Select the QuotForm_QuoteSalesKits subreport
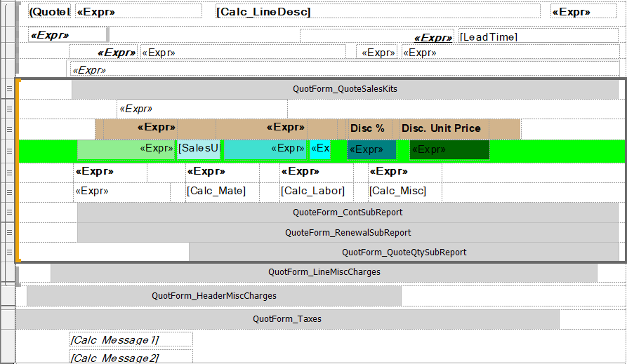The height and width of the screenshot is (364, 627). pos(345,89)
